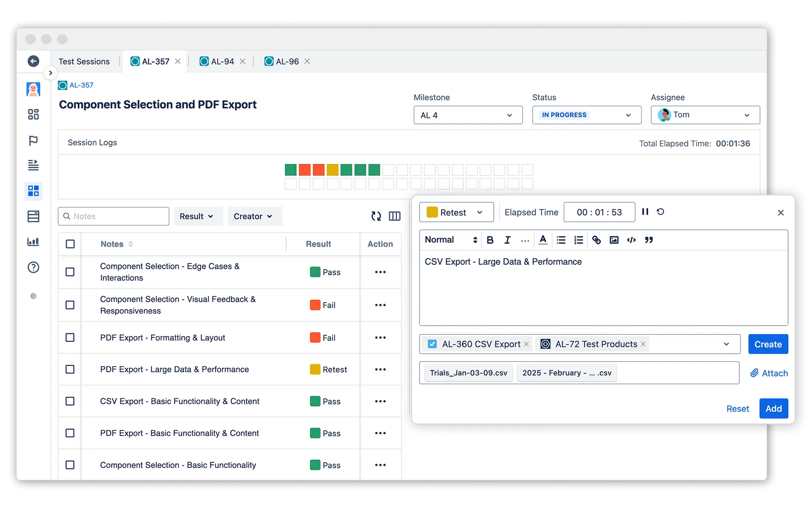Open actions menu for PDF Export Formatting row

click(x=380, y=337)
